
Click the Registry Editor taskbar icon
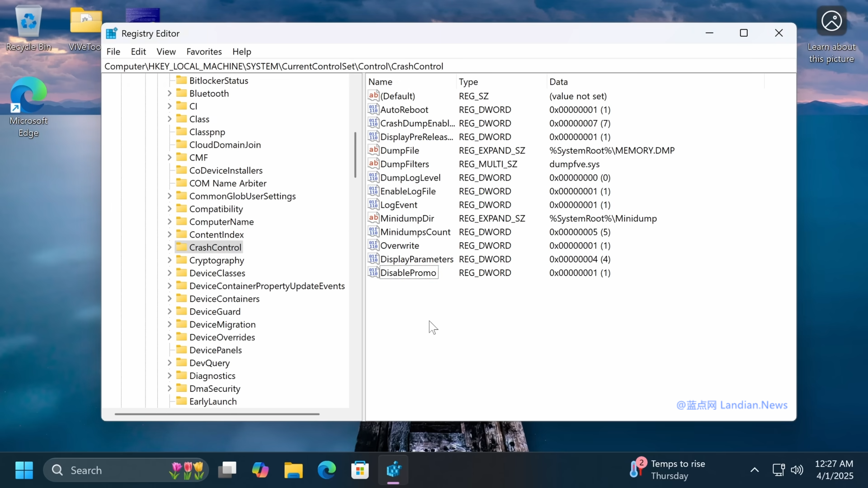click(x=393, y=470)
